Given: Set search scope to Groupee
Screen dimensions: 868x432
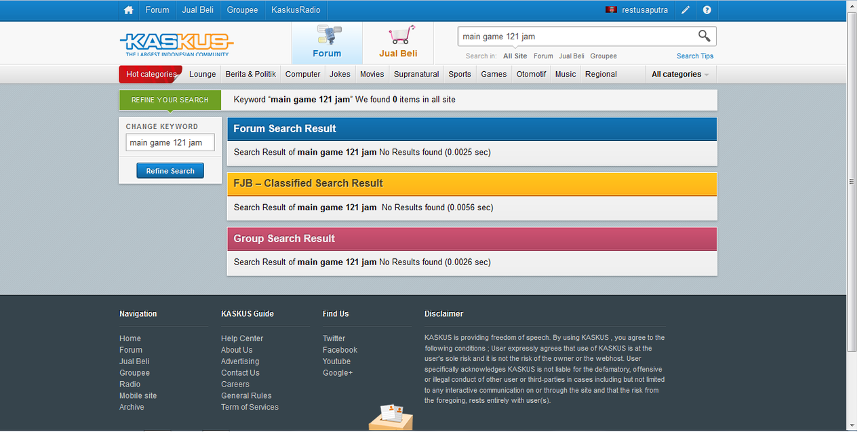Looking at the screenshot, I should 604,56.
